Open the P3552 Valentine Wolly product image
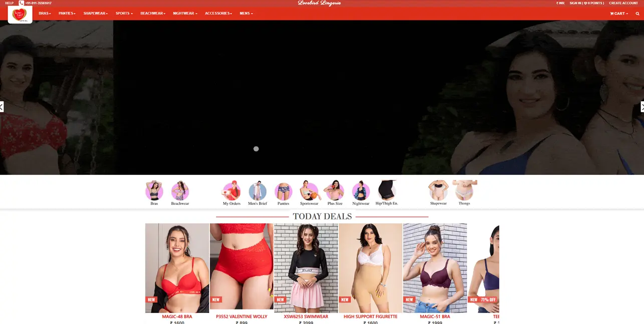This screenshot has height=324, width=644. pos(242,266)
